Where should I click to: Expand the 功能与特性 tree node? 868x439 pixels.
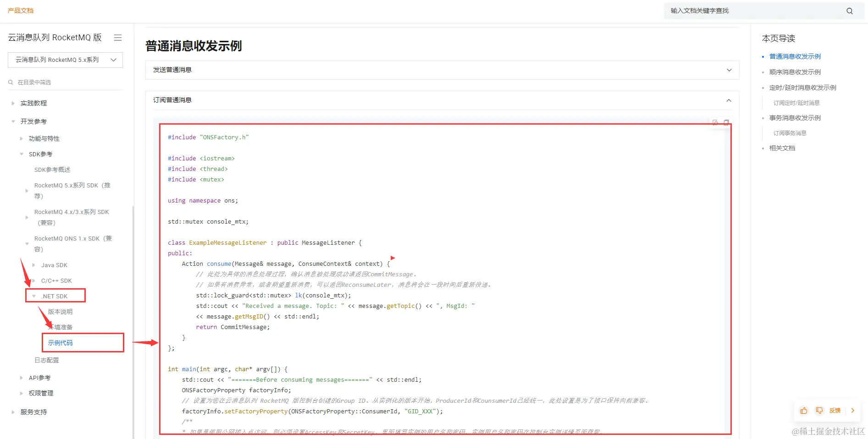click(x=22, y=138)
